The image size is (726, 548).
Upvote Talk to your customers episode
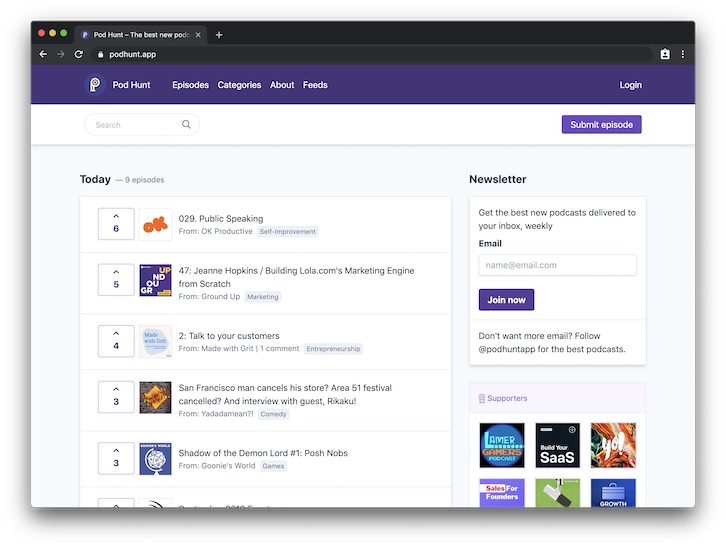tap(116, 341)
